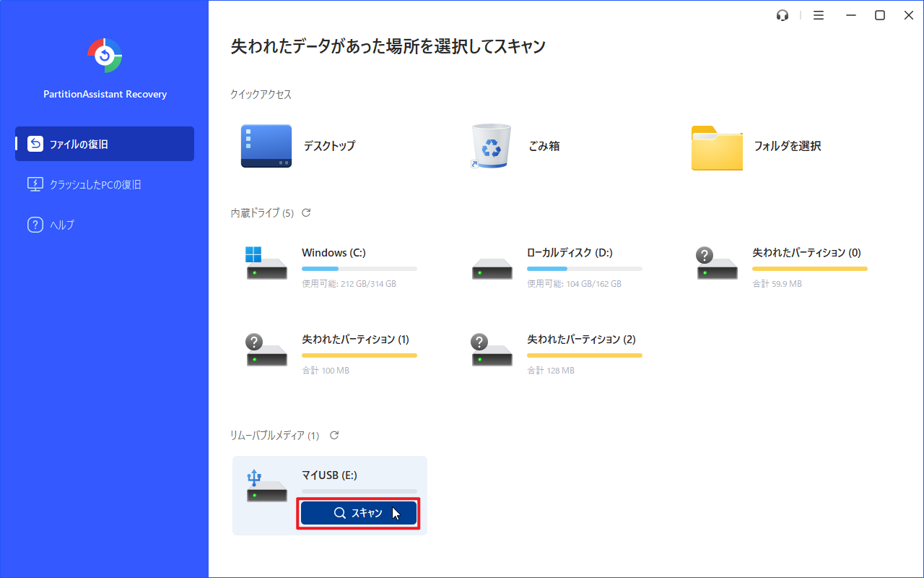
Task: Click the フォルダを選択 label
Action: tap(788, 146)
